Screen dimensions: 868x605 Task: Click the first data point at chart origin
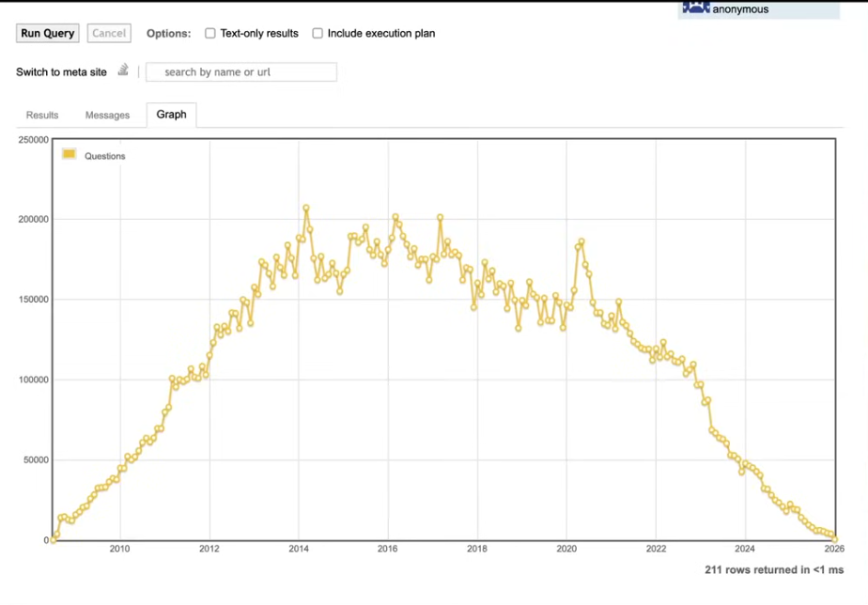click(x=53, y=539)
